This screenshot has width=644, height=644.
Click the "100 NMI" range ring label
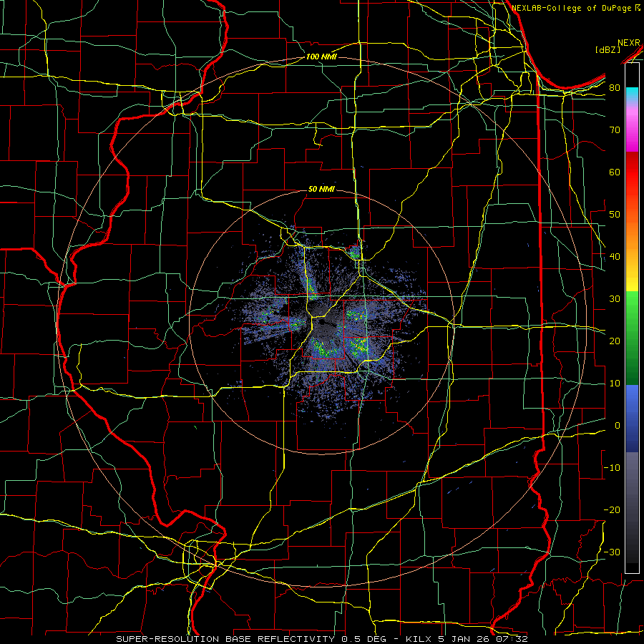coord(321,57)
